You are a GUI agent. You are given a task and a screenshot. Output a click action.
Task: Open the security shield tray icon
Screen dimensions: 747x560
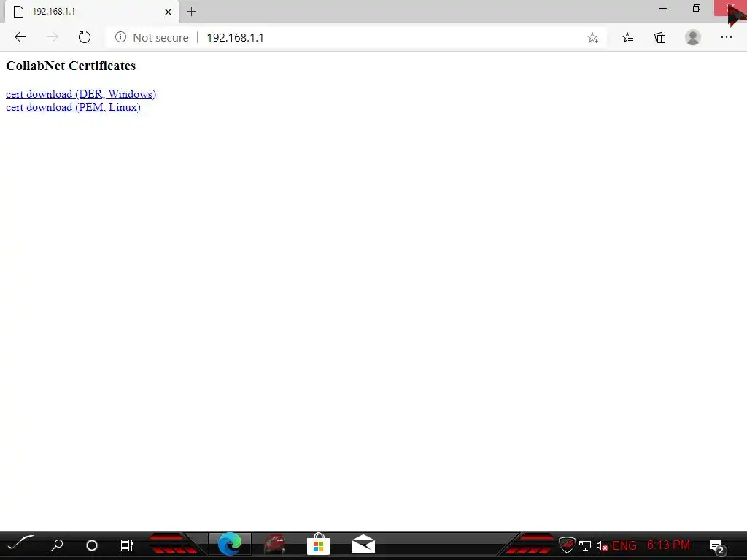tap(567, 544)
